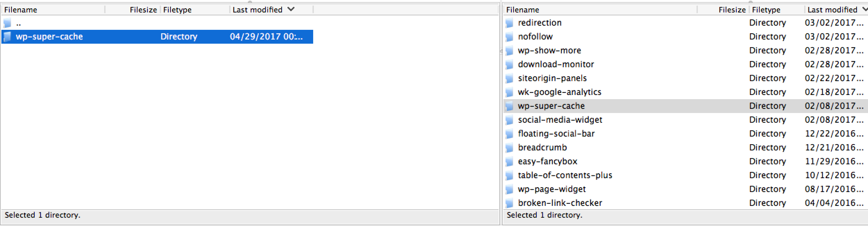Select floating-social-bar directory in remote pane
Screen dimensions: 868x226
(686, 134)
